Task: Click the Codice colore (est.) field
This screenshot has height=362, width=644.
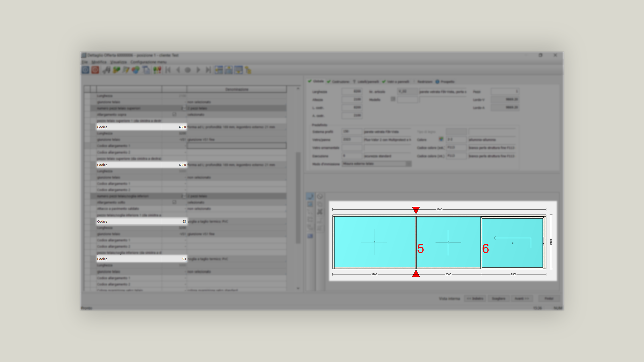Action: 456,147
